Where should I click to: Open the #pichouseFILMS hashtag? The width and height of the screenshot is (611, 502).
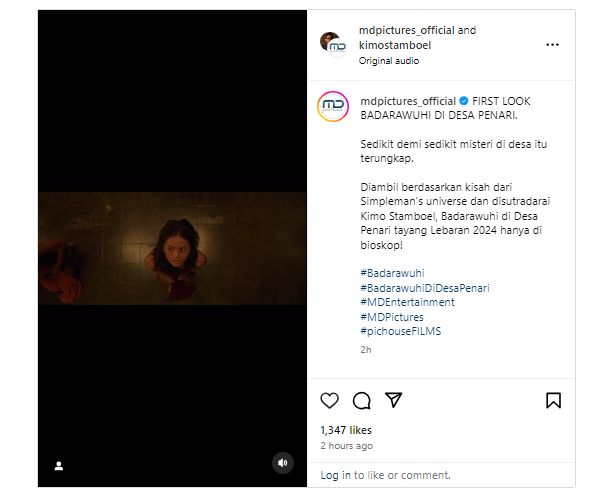401,331
